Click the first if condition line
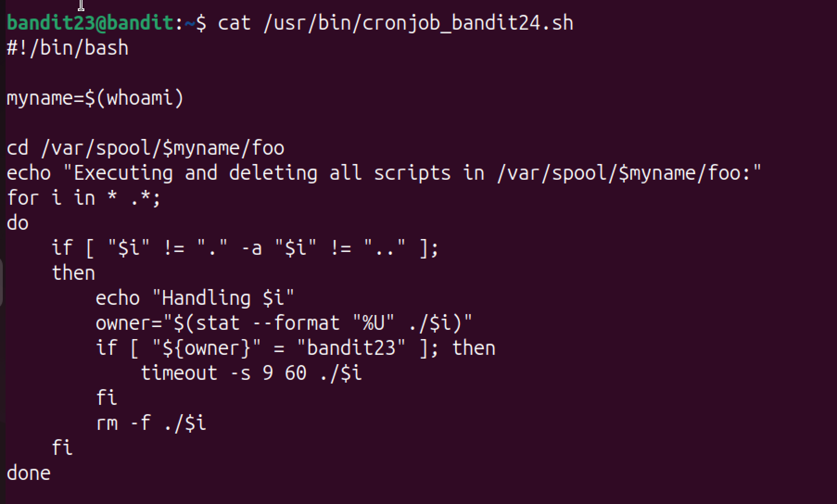 [x=245, y=248]
